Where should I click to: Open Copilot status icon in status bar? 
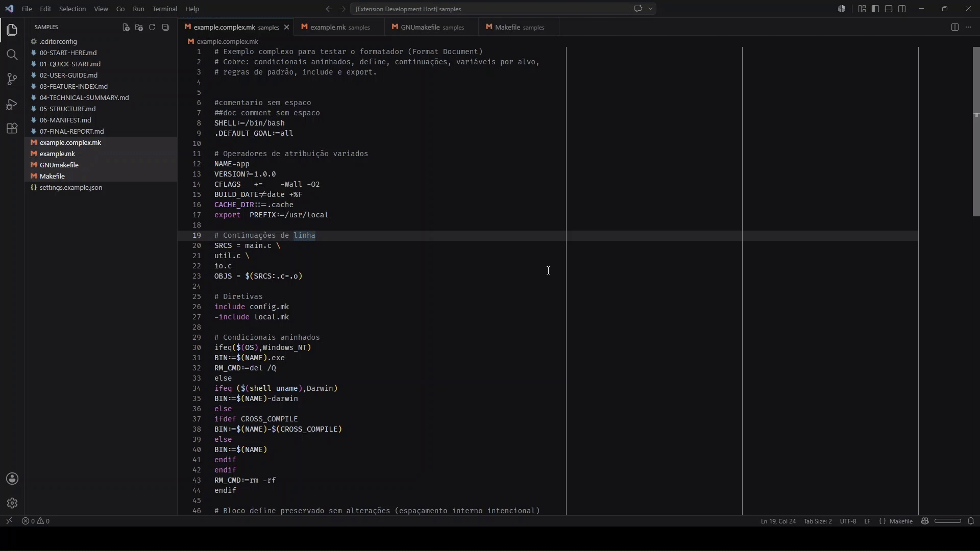click(x=924, y=521)
